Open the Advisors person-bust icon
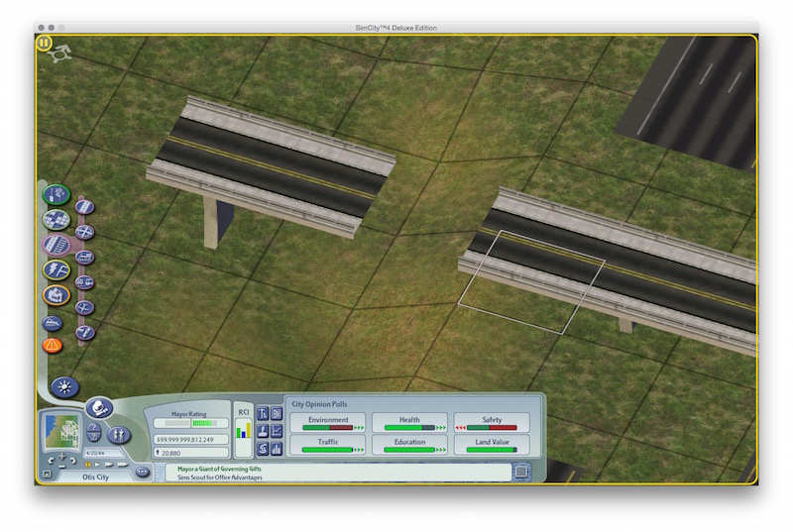The height and width of the screenshot is (532, 793). [263, 431]
